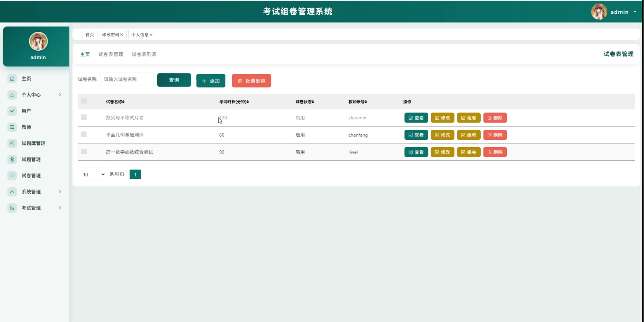Edit the 数列与不等式月考 exam paper
The height and width of the screenshot is (322, 644).
(x=442, y=118)
